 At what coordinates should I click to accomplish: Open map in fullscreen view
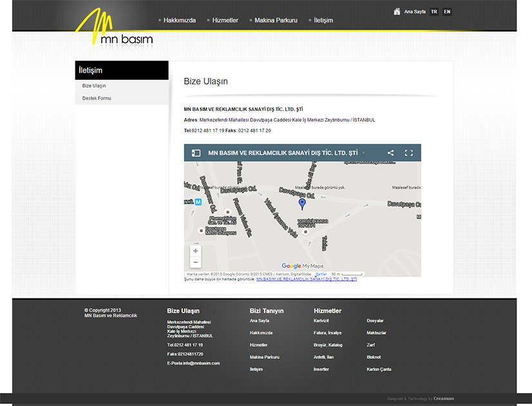(x=408, y=153)
